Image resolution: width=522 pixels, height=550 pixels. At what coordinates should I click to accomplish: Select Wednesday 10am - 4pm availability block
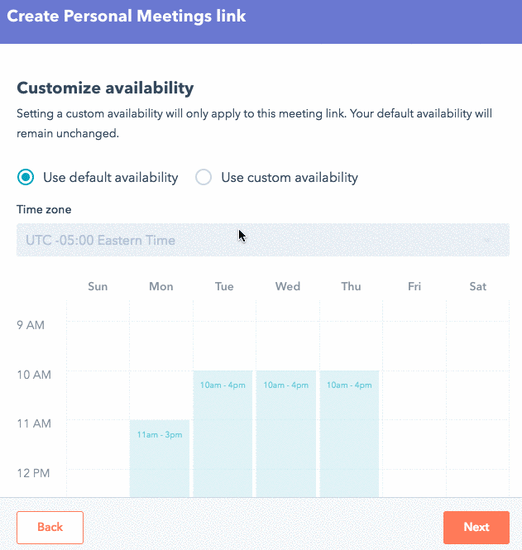click(x=286, y=434)
